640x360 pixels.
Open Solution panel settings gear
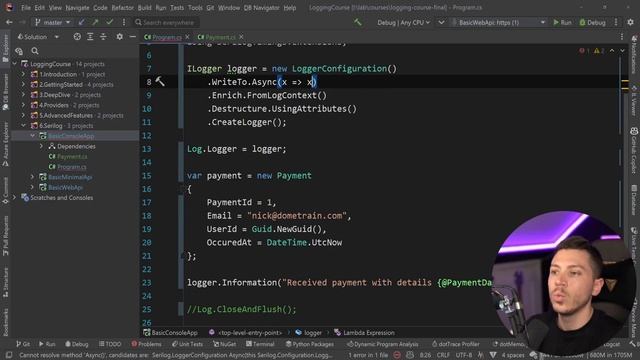pyautogui.click(x=120, y=37)
